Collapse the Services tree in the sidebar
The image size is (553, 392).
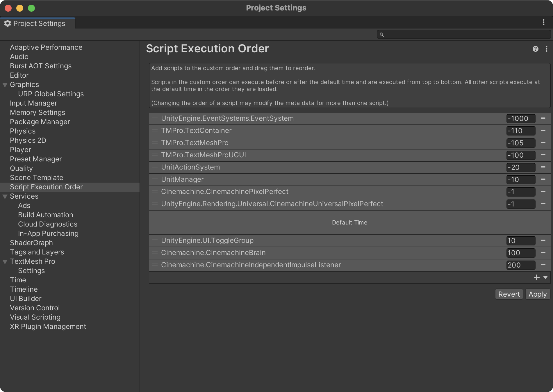pos(5,196)
